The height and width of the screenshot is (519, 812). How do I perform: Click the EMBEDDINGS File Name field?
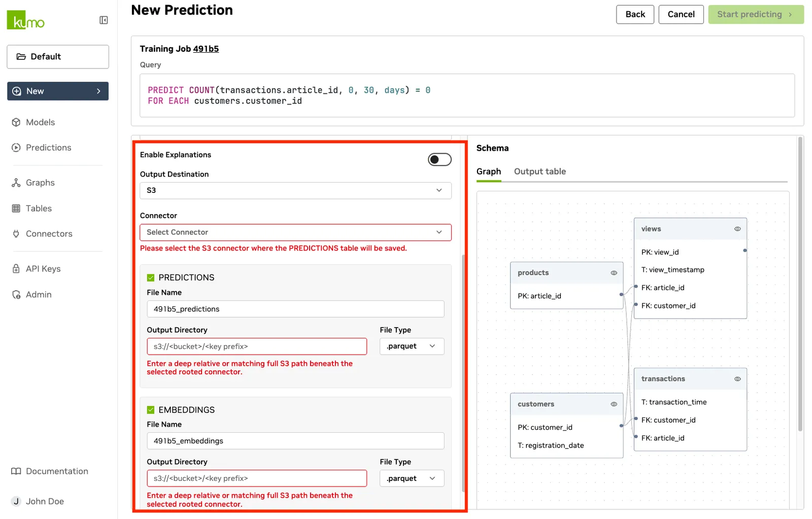[295, 441]
